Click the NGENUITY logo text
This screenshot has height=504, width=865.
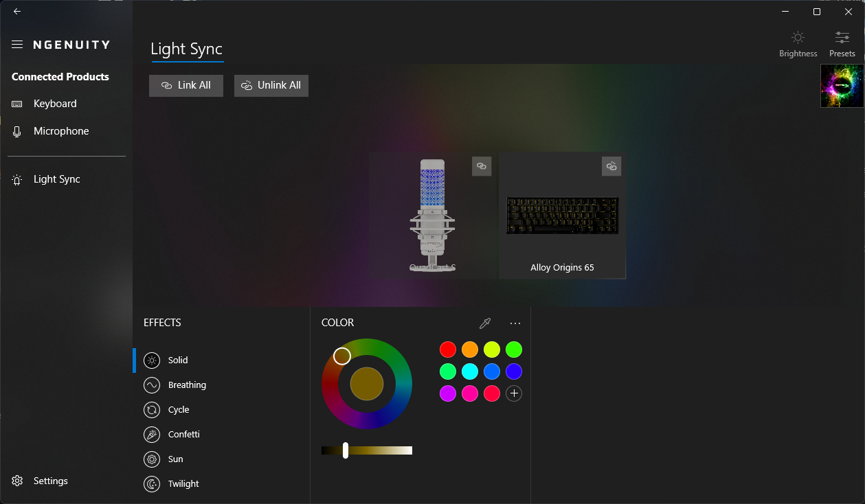point(71,45)
